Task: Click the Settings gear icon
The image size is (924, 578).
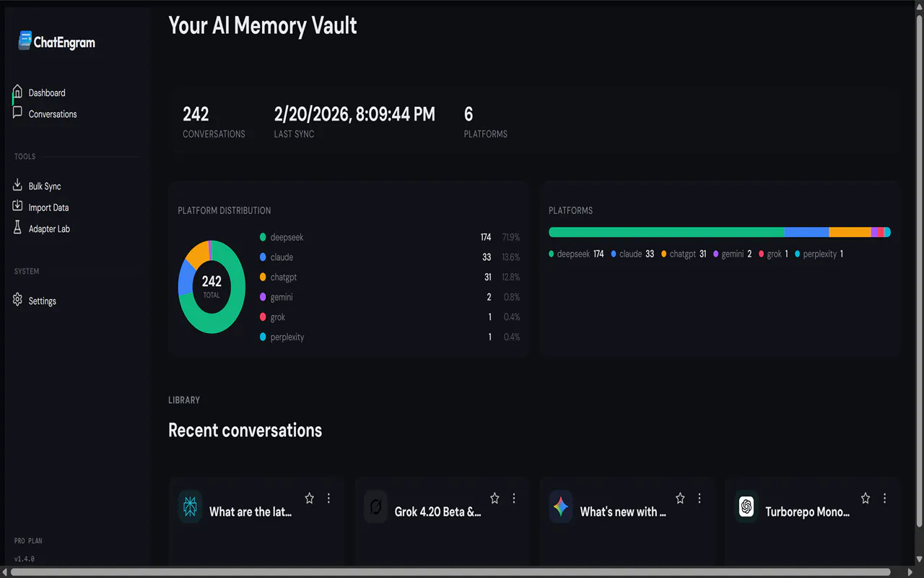Action: [17, 300]
